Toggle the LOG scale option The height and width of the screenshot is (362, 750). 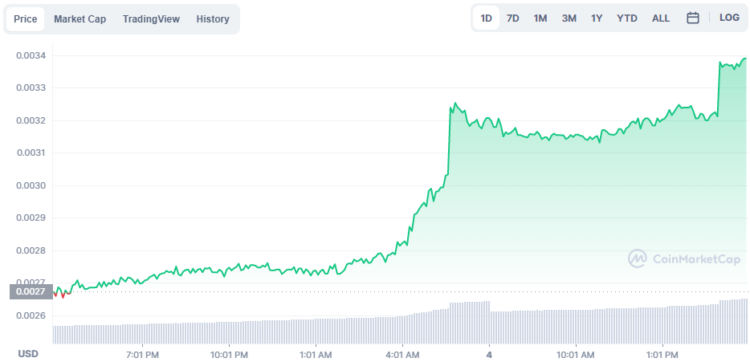[729, 18]
